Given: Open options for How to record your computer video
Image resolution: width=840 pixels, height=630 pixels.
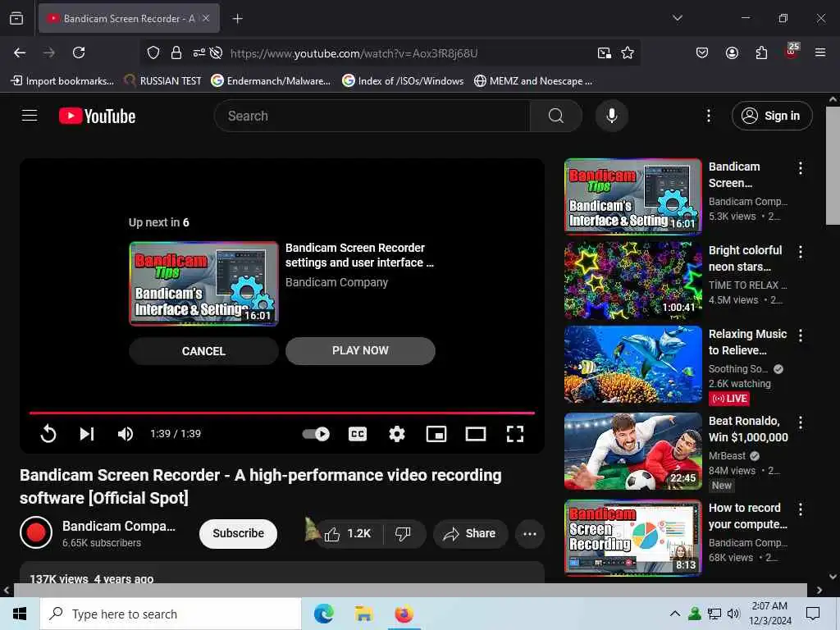Looking at the screenshot, I should [801, 509].
